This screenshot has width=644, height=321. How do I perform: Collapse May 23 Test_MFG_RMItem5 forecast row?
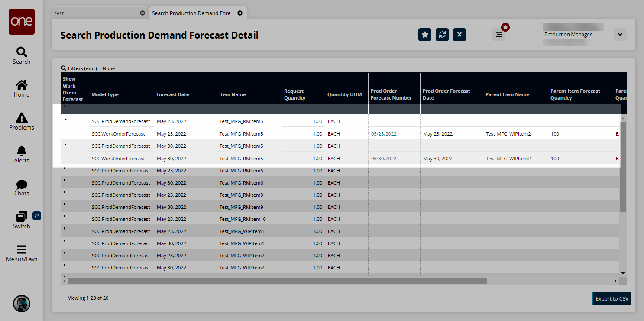point(65,120)
